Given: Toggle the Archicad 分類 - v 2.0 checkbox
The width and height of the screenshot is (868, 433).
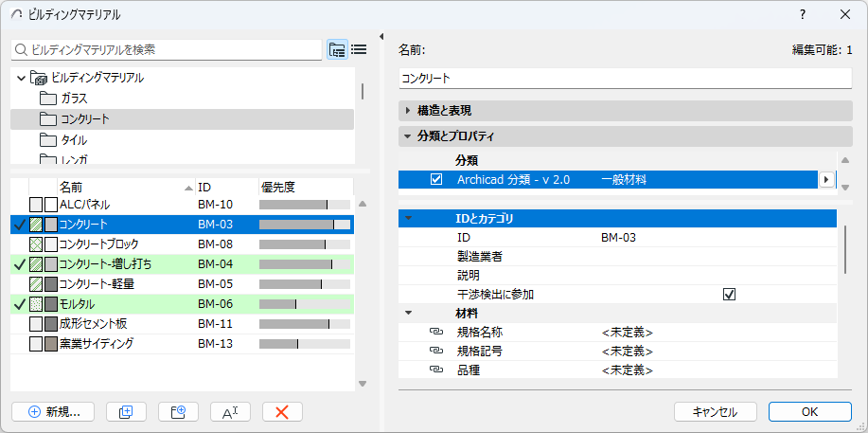Looking at the screenshot, I should coord(436,179).
